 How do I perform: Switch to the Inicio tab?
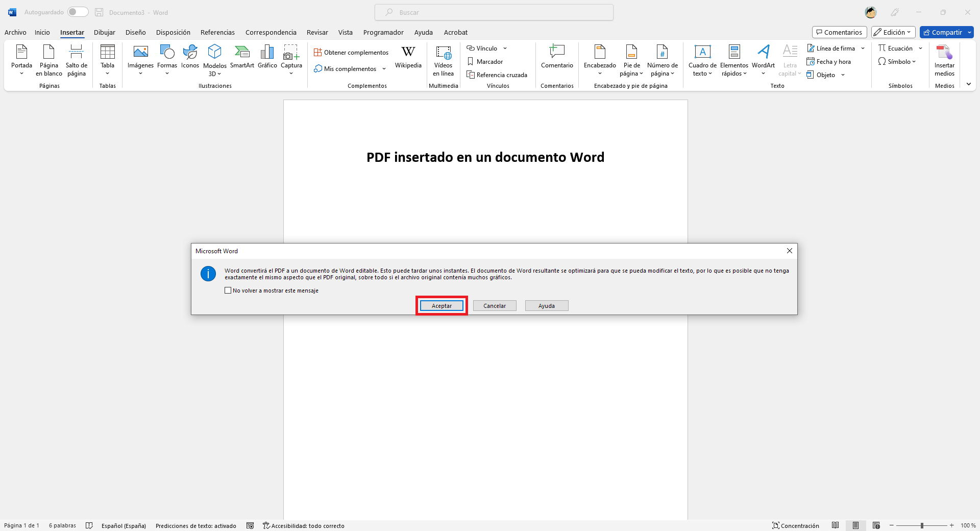[x=42, y=32]
